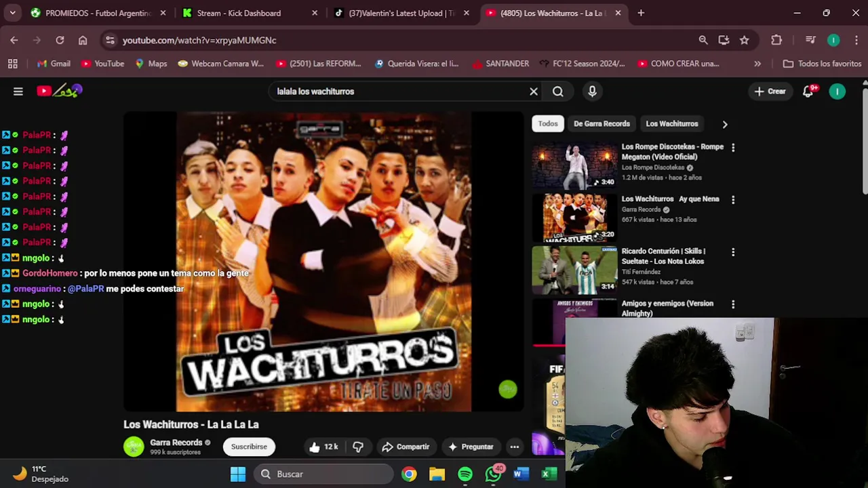Open WhatsApp from taskbar
The height and width of the screenshot is (488, 868).
[x=494, y=474]
